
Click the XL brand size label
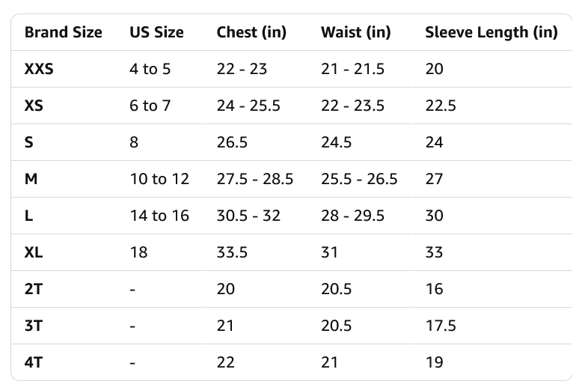point(34,253)
